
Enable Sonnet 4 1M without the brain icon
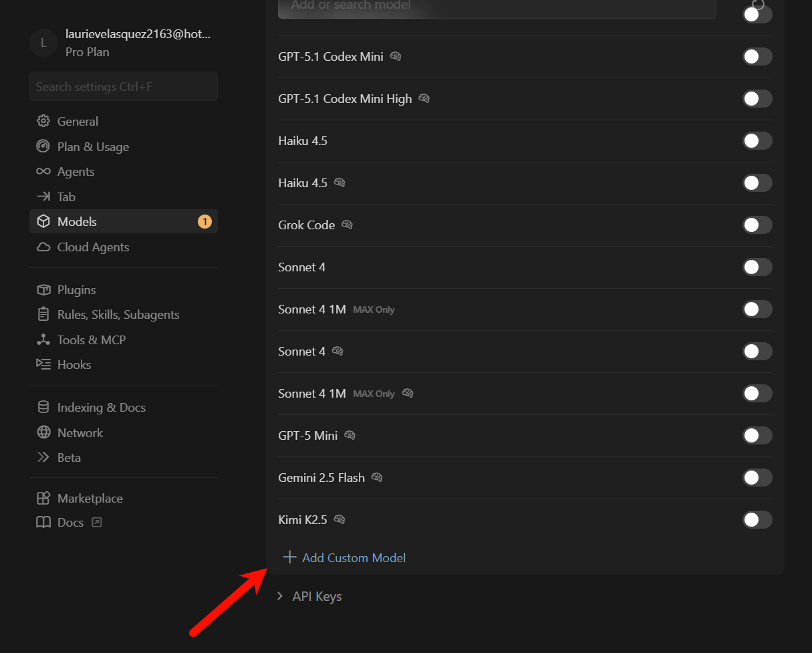(x=757, y=309)
